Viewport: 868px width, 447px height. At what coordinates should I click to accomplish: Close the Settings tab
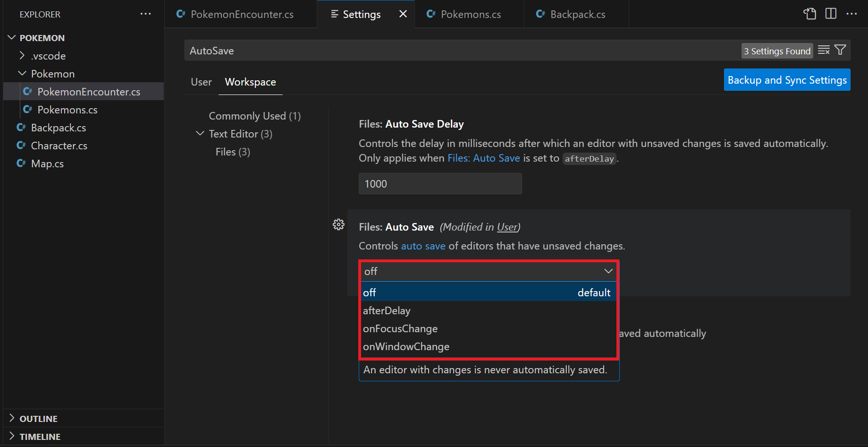tap(403, 14)
